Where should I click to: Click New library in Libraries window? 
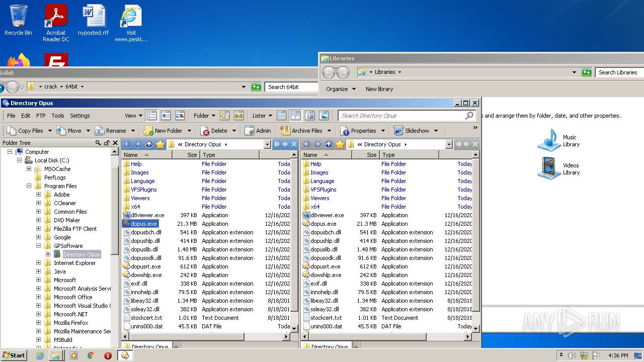point(379,89)
